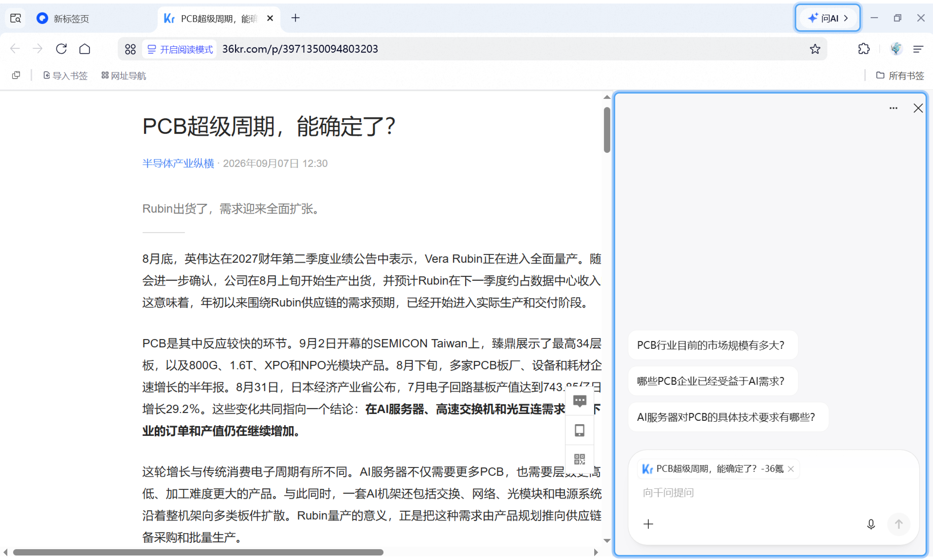The height and width of the screenshot is (560, 933).
Task: Ask AI服务器对PCB的具体技术要求有哪些
Action: [728, 417]
